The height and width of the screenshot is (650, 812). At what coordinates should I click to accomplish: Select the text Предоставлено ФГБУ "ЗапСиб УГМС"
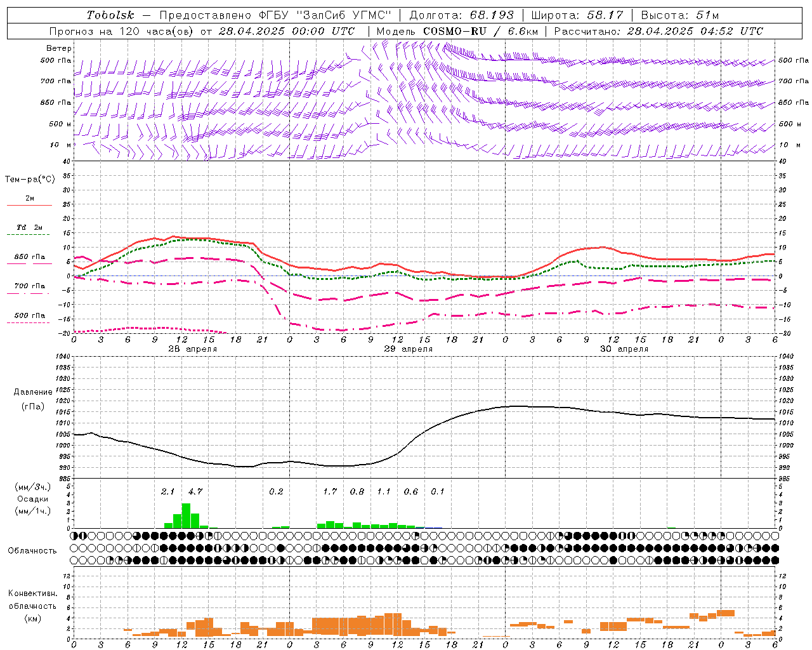click(275, 15)
